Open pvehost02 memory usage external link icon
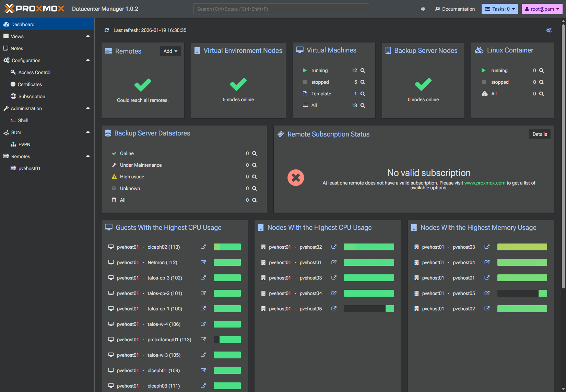Viewport: 566px width, 392px height. click(x=487, y=309)
